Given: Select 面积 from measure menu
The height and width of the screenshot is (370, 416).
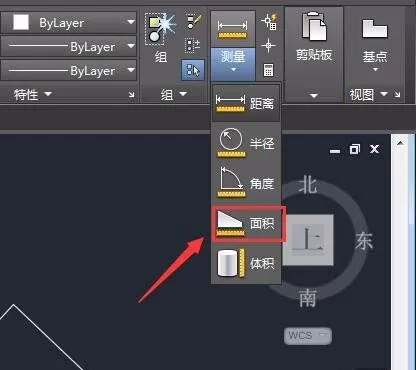Looking at the screenshot, I should click(249, 223).
